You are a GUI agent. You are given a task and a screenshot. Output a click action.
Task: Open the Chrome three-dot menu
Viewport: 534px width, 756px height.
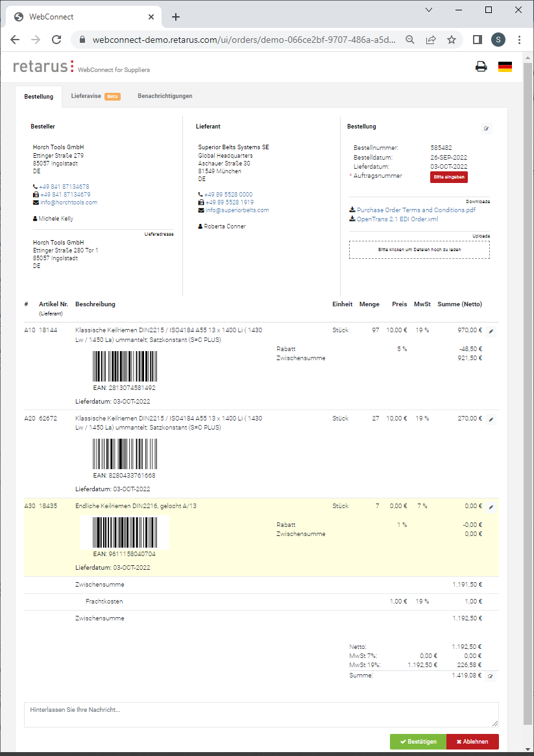[x=519, y=40]
